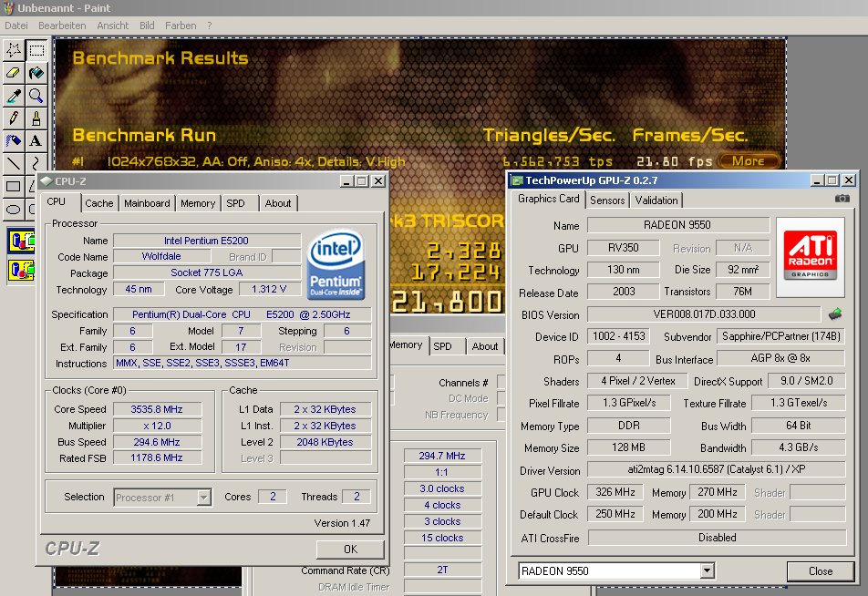Click the ATI Radeon logo in GPU-Z
The width and height of the screenshot is (868, 596).
811,256
